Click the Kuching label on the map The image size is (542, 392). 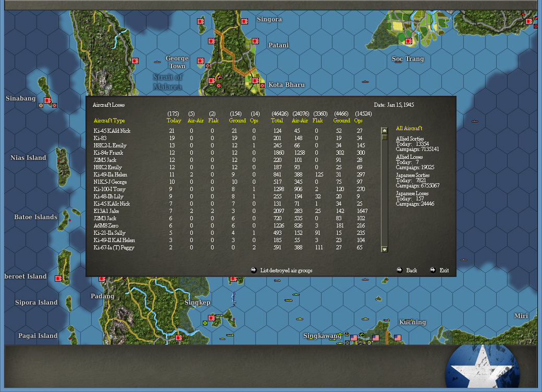pos(412,322)
